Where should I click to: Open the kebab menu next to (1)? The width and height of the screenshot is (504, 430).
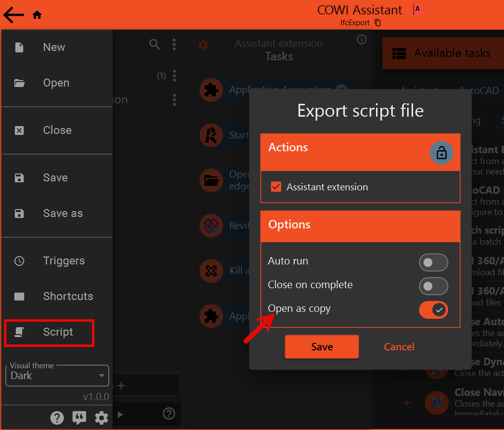(174, 75)
